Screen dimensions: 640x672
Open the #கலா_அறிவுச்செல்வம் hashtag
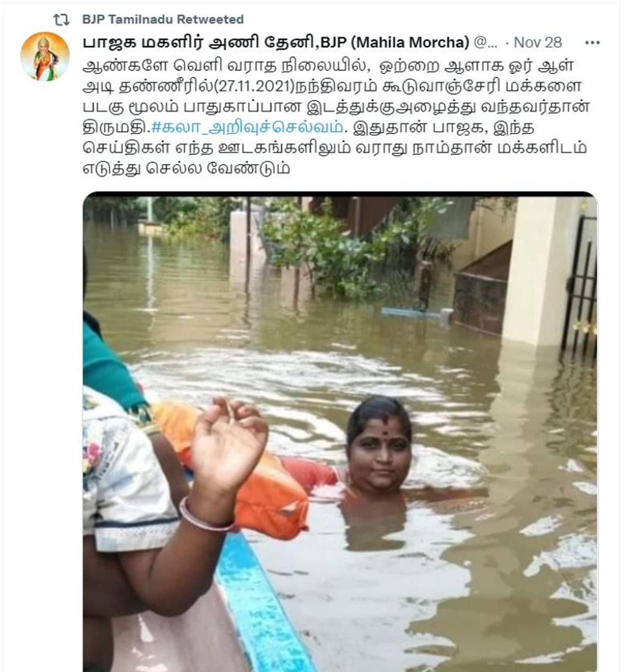(x=247, y=127)
